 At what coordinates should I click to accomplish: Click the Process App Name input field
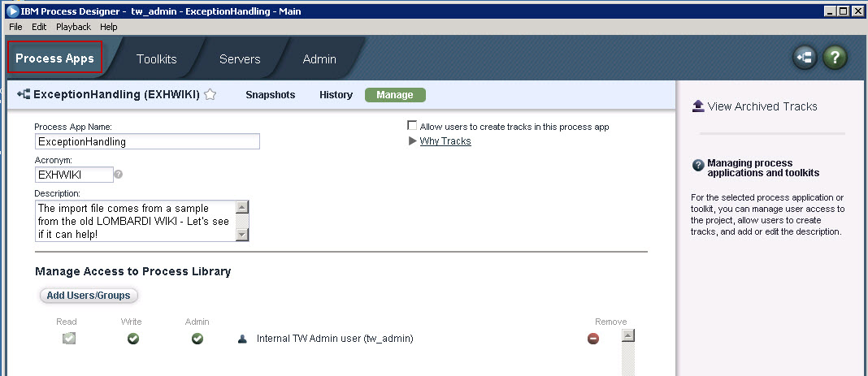pos(146,141)
